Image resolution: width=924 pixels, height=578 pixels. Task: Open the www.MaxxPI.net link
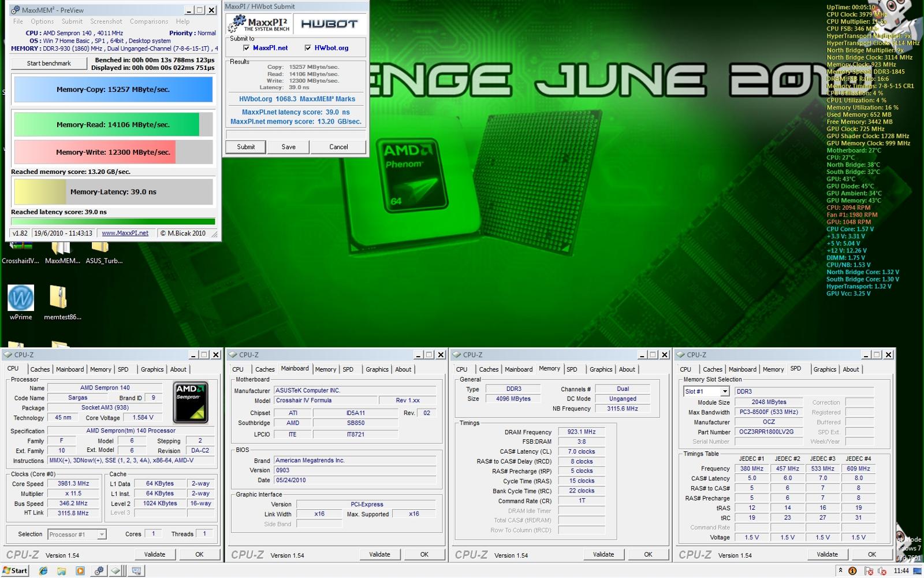[125, 233]
